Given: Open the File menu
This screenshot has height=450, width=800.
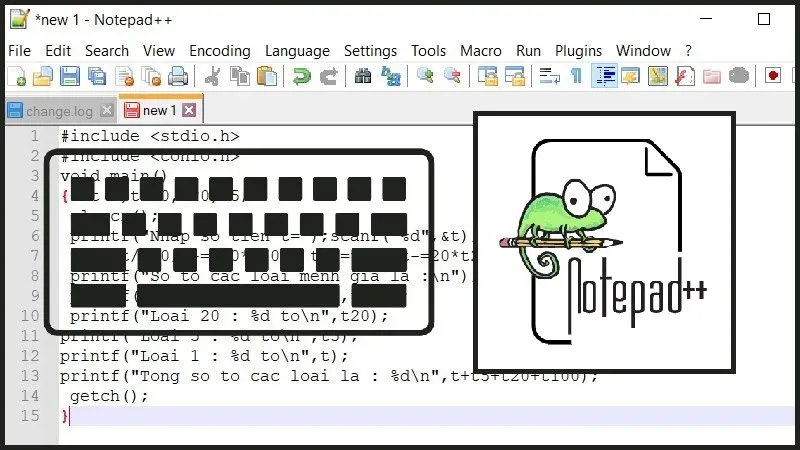Looking at the screenshot, I should (19, 51).
